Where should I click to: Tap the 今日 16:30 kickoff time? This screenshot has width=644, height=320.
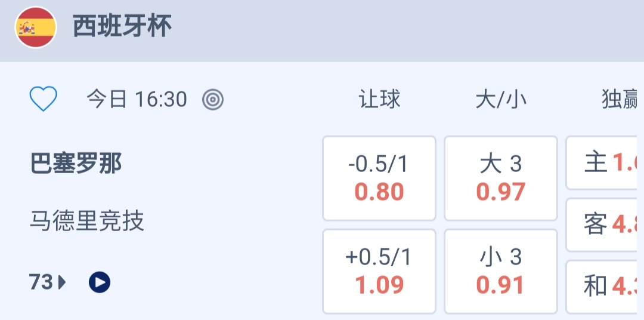click(137, 100)
